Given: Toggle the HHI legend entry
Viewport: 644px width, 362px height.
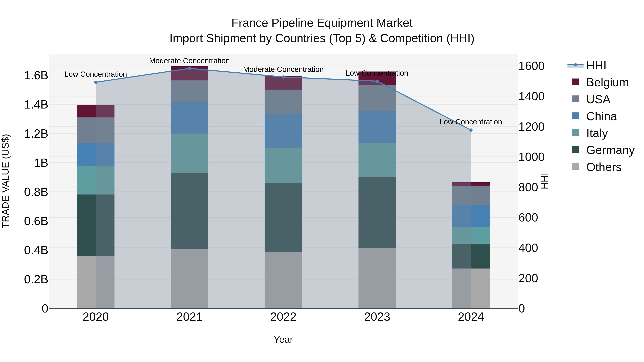Looking at the screenshot, I should pyautogui.click(x=587, y=65).
